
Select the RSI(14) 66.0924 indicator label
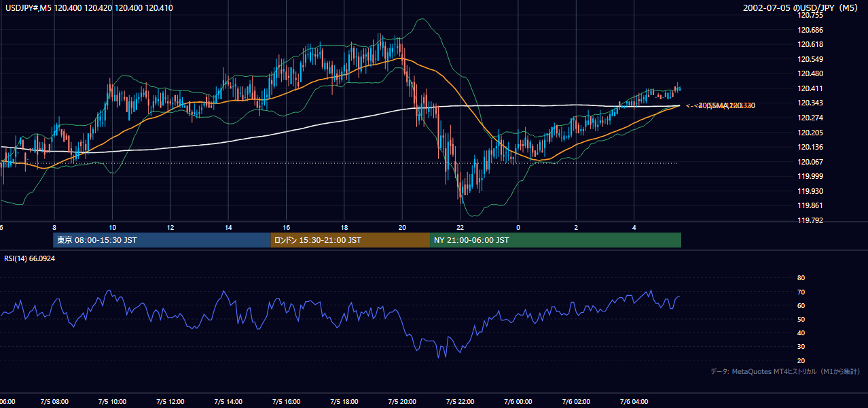(x=29, y=258)
